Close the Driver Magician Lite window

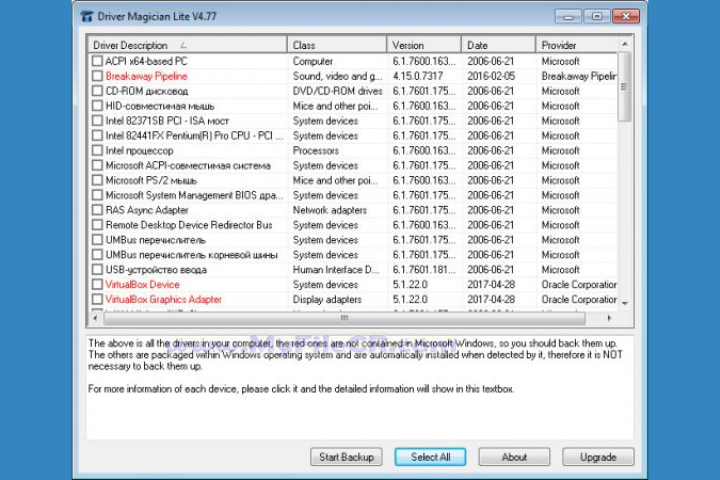(x=626, y=17)
